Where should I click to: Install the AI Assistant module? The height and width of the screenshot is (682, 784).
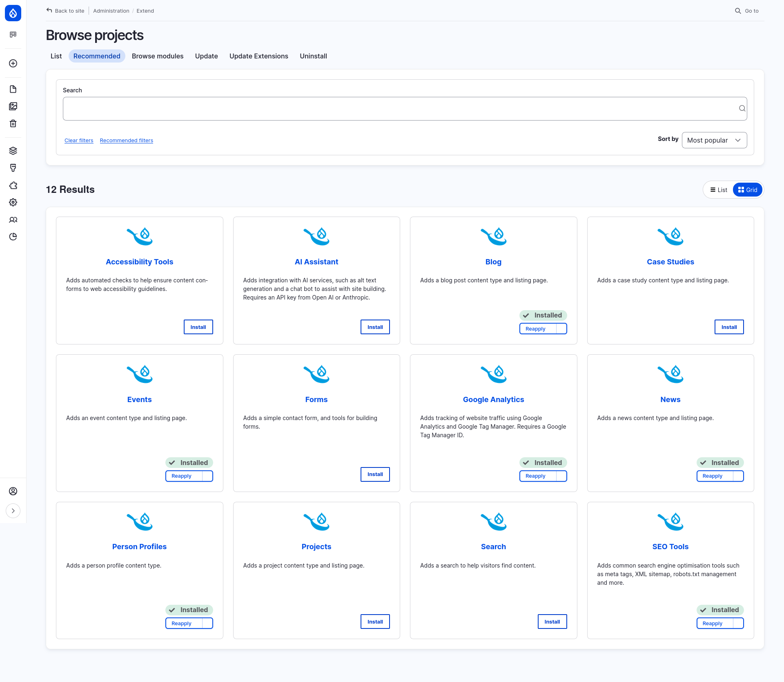(375, 327)
